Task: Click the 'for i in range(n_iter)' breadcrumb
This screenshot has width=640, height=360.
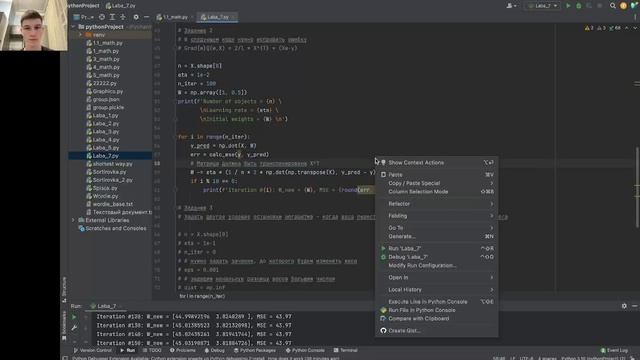Action: pos(202,296)
